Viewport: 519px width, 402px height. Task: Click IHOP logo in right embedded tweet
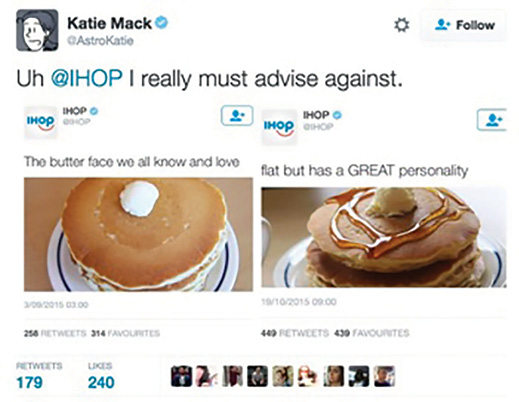coord(279,127)
